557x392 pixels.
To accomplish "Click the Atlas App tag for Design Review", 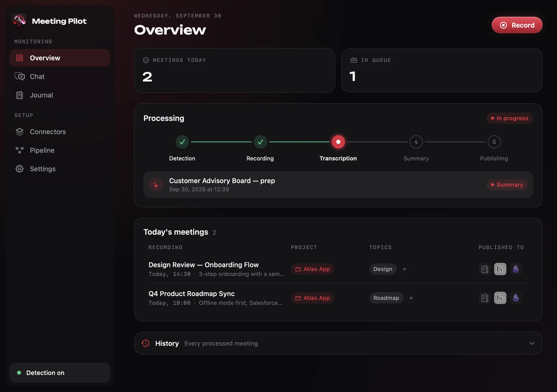I will point(313,269).
